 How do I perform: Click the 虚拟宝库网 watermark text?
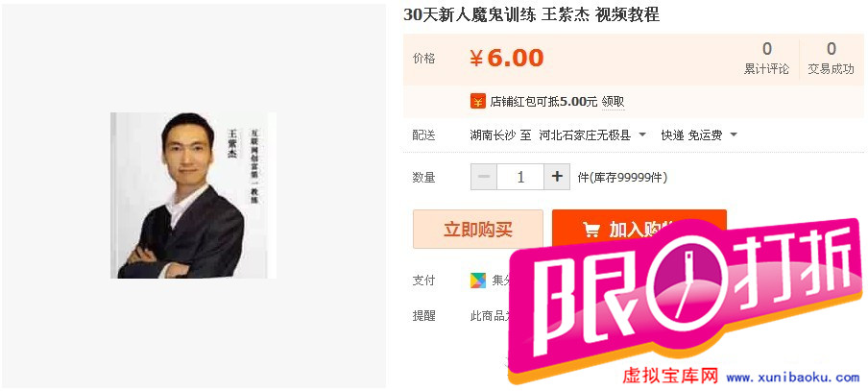click(x=670, y=377)
